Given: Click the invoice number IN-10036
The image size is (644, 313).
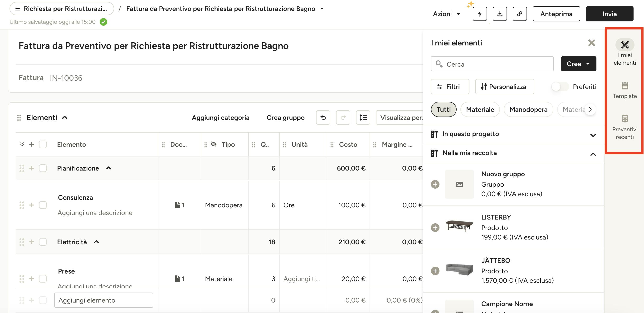Looking at the screenshot, I should click(66, 78).
